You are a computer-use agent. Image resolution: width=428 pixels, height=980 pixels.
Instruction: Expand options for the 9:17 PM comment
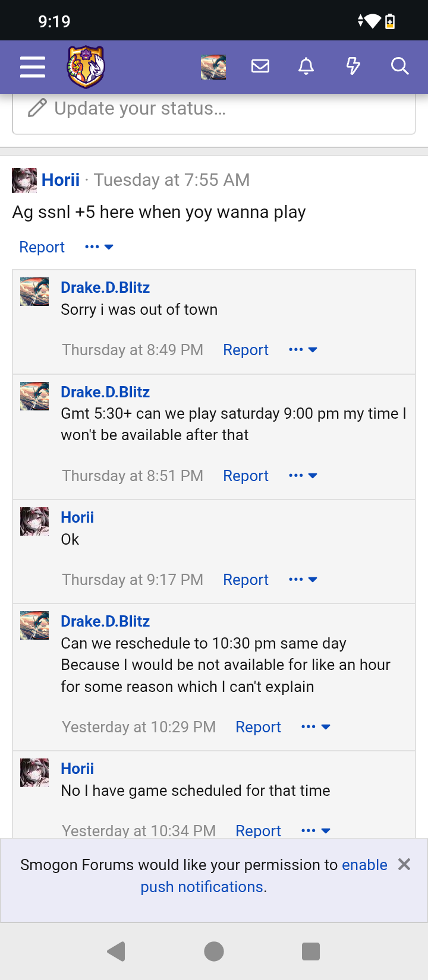pyautogui.click(x=303, y=580)
